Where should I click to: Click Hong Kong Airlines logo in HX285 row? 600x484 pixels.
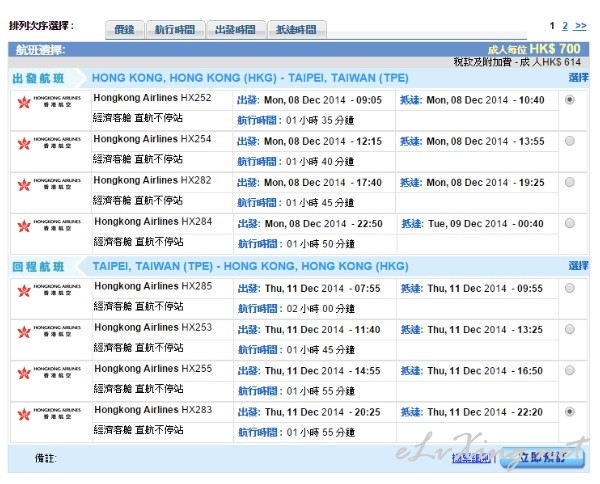pos(49,290)
